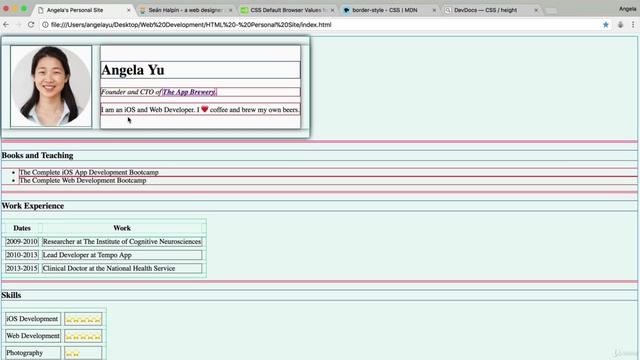The width and height of the screenshot is (640, 360).
Task: Close the CSS Default Browser Values tab
Action: point(332,10)
